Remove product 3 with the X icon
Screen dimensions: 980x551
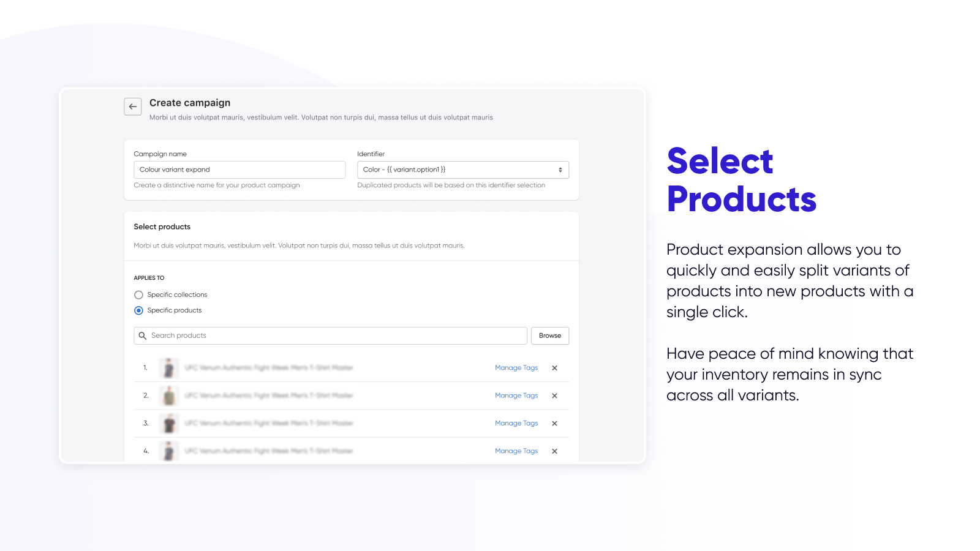(554, 423)
